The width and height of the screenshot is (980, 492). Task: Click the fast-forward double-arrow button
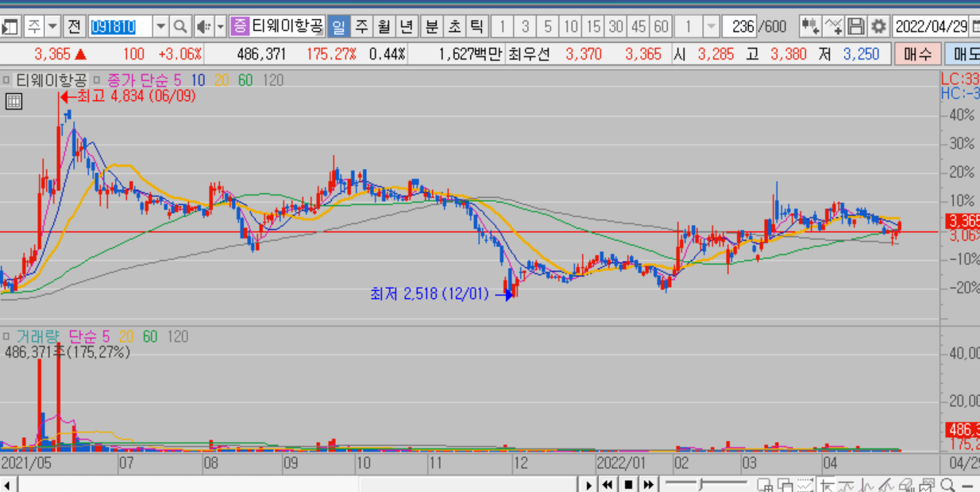(x=649, y=485)
